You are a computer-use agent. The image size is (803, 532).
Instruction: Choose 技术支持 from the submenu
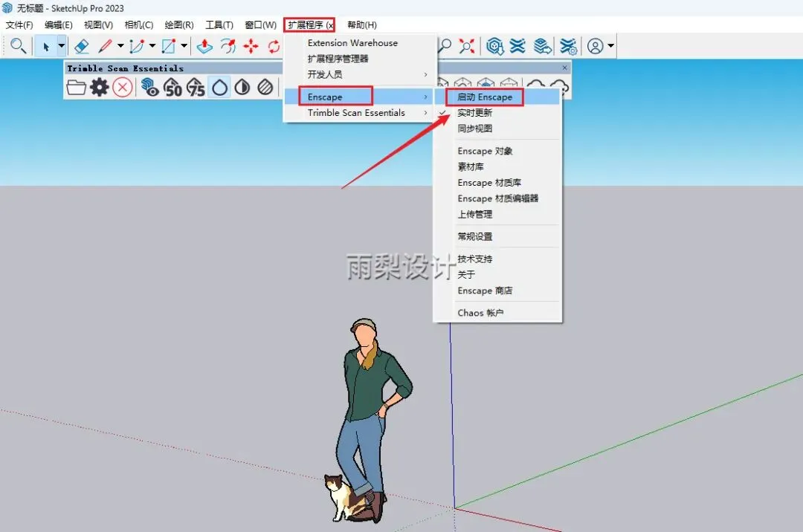point(497,259)
